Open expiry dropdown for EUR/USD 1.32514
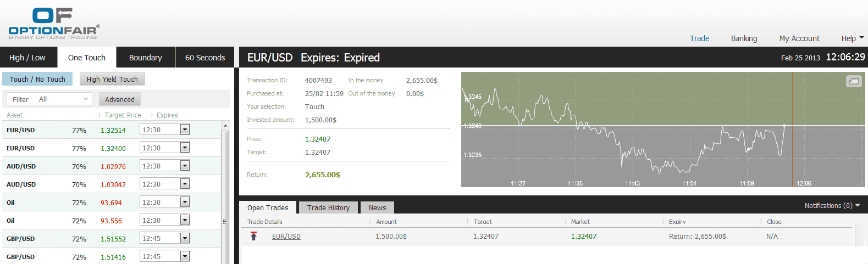This screenshot has height=264, width=868. [x=185, y=130]
